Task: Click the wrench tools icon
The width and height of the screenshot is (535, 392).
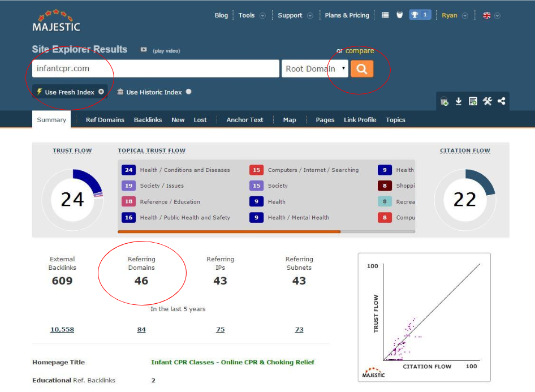Action: click(487, 101)
